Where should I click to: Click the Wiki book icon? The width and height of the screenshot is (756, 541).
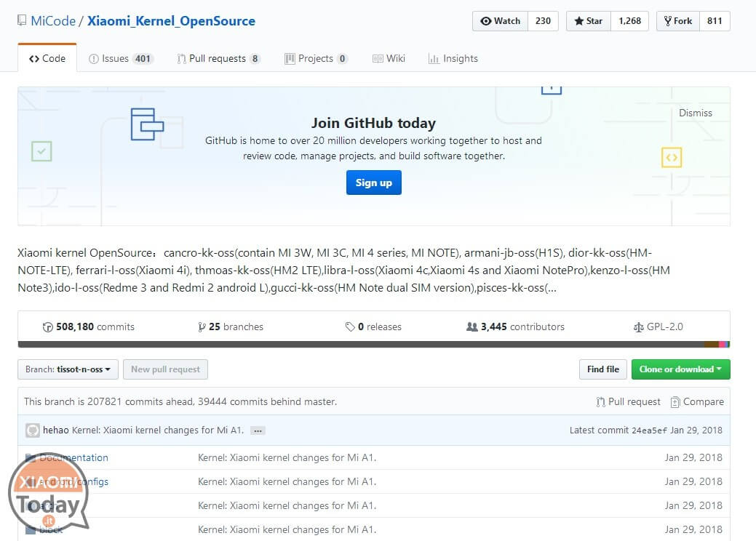tap(378, 59)
